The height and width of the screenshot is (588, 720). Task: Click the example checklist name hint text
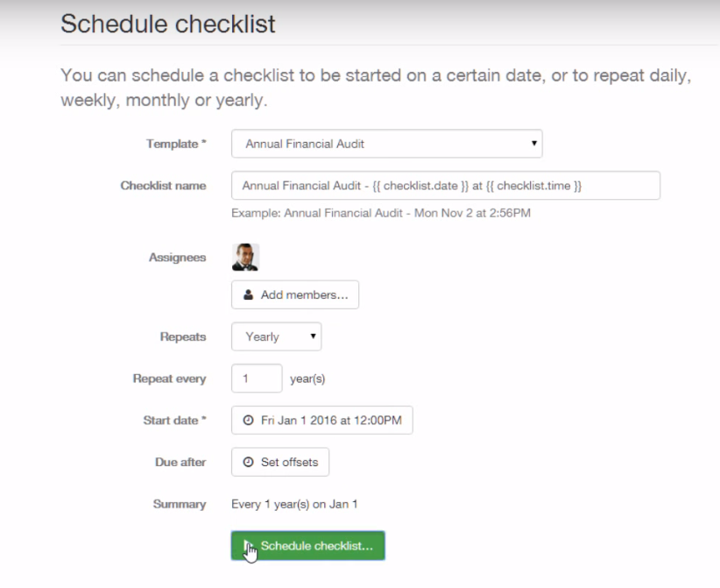[380, 213]
